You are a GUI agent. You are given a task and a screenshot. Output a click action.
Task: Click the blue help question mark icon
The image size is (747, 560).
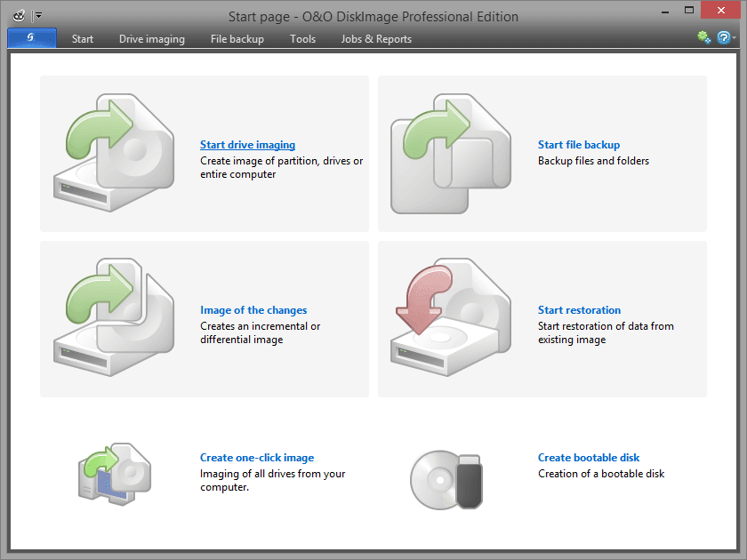(723, 37)
